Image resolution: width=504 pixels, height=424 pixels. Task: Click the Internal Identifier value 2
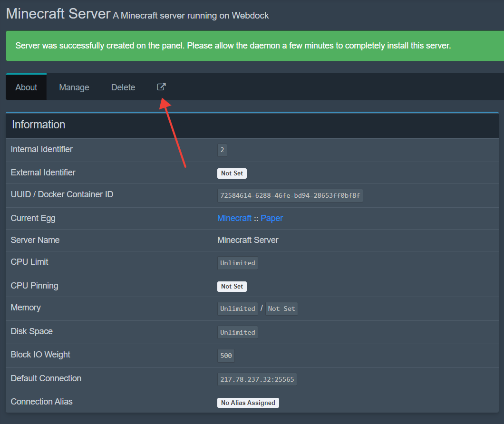click(x=222, y=150)
